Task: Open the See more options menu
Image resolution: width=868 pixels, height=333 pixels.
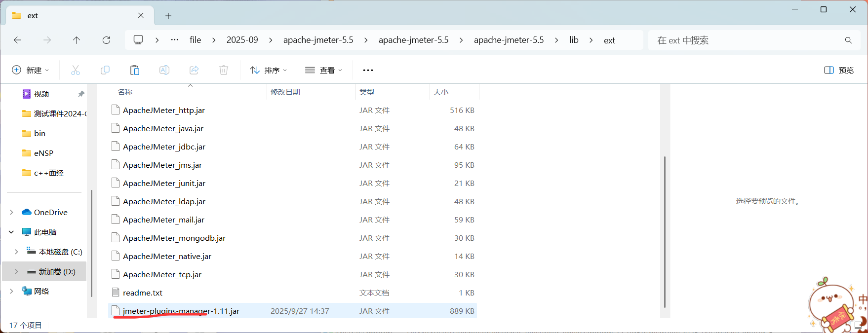Action: 368,70
